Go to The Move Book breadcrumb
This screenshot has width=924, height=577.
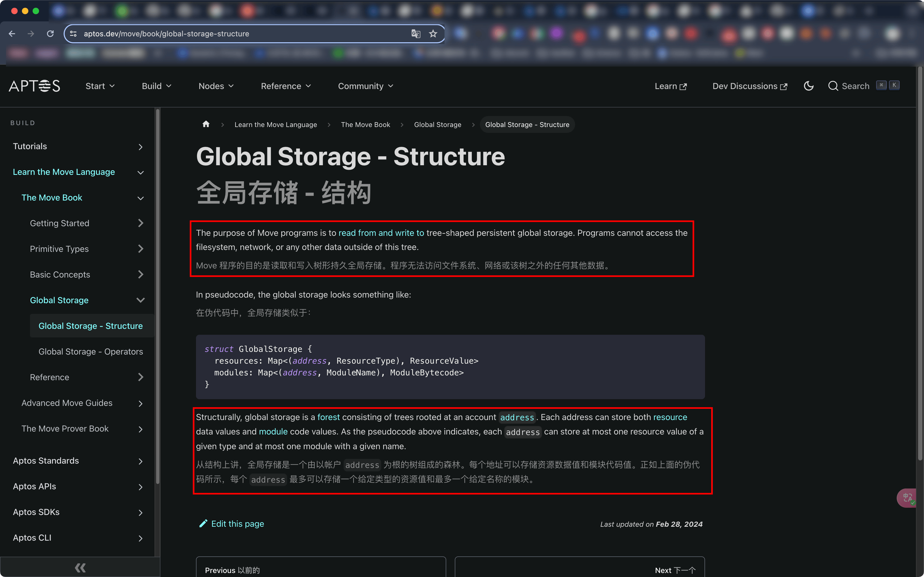click(365, 124)
